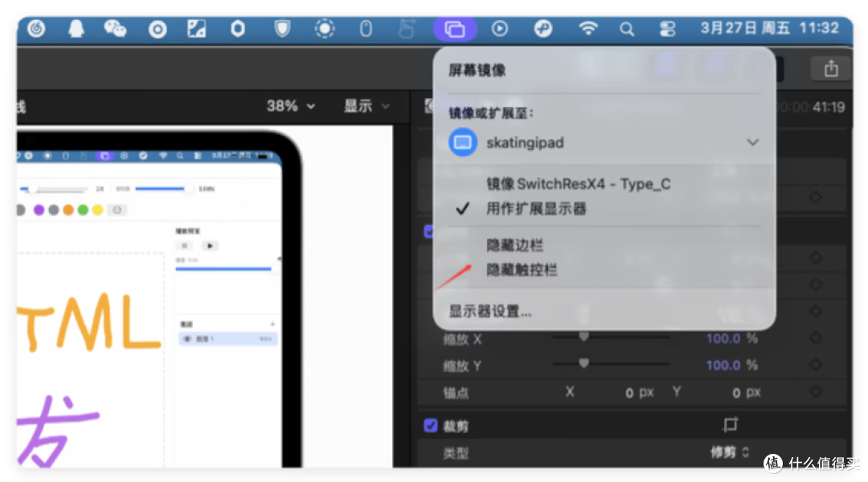Select the skatingipad device row
Viewport: 868px width, 482px height.
click(604, 142)
